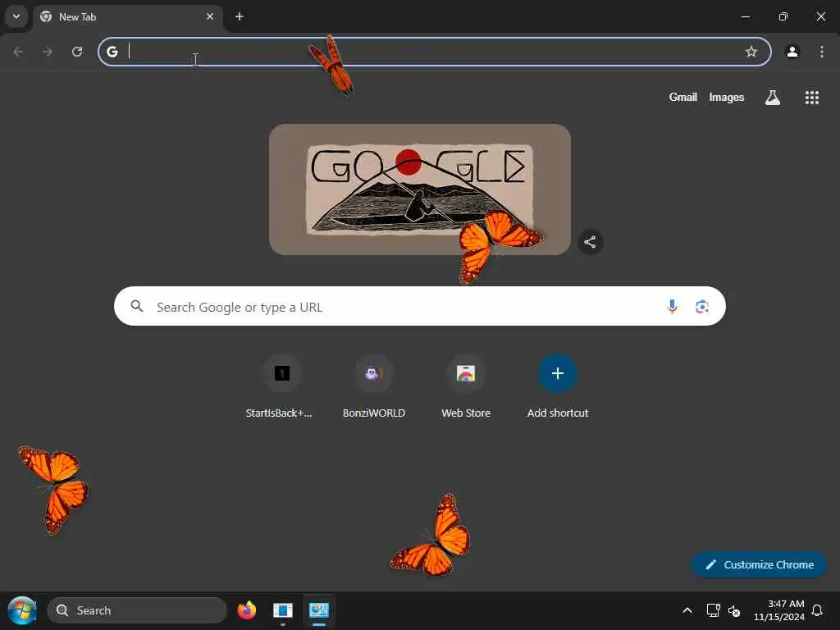Open the blue window app on taskbar

(x=283, y=610)
